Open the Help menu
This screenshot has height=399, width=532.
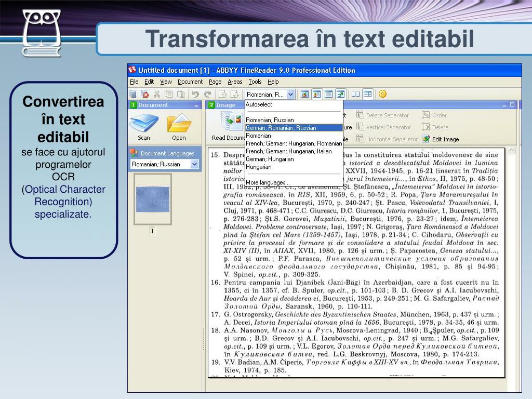pyautogui.click(x=273, y=82)
